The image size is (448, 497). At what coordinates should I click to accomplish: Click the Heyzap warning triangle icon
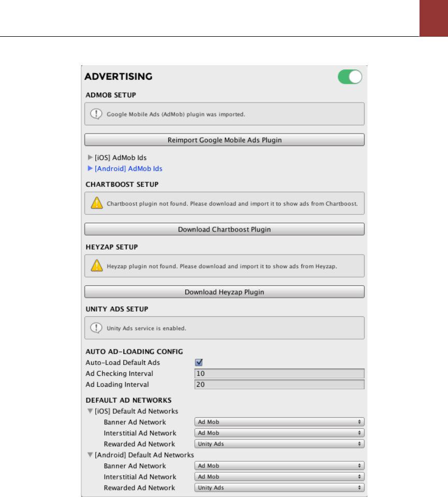pyautogui.click(x=97, y=266)
